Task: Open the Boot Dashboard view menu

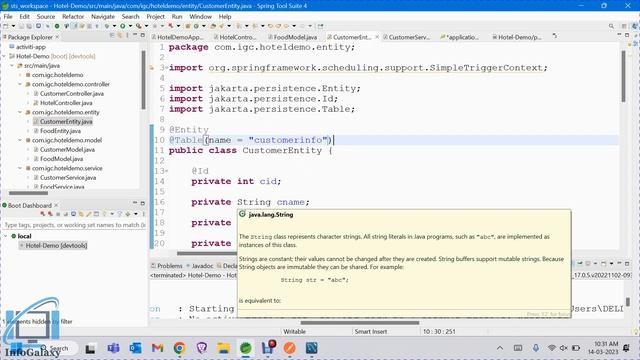Action: [144, 213]
